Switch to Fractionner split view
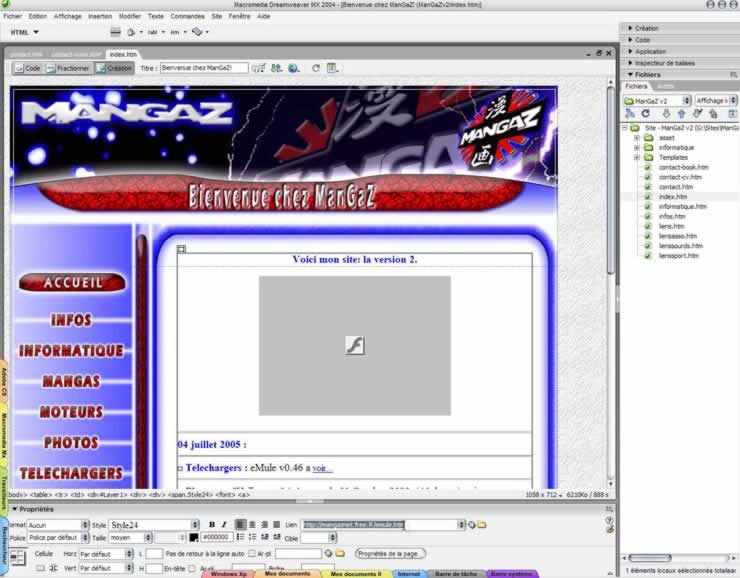This screenshot has width=740, height=578. tap(67, 68)
